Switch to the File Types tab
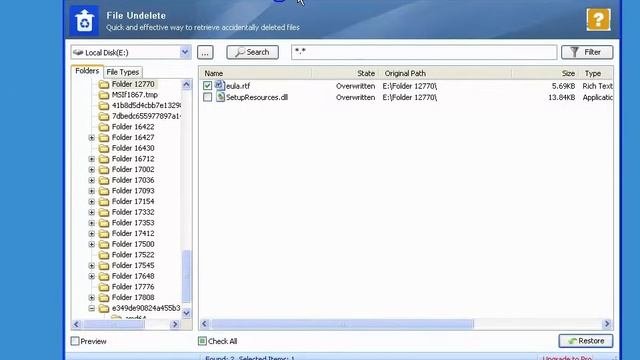Viewport: 640px width, 360px height. click(122, 72)
